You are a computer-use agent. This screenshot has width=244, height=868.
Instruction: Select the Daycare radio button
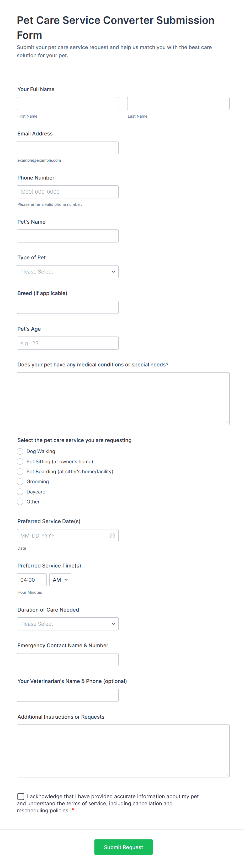tap(20, 492)
